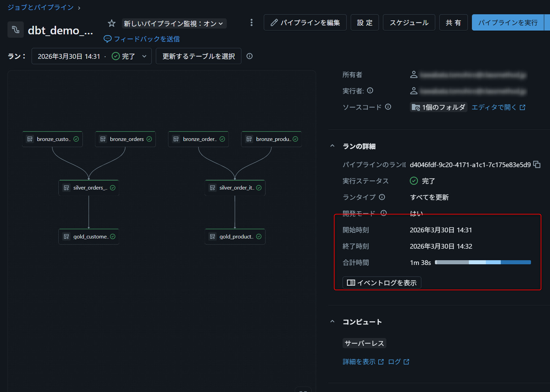
Task: Click the サーバーレス compute tag
Action: (364, 343)
